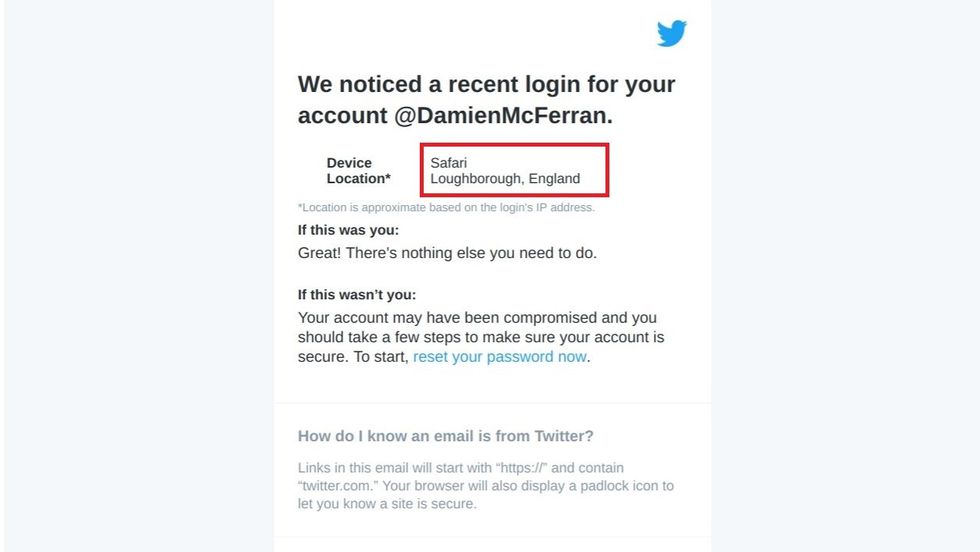The height and width of the screenshot is (552, 980).
Task: Click the "If this wasn't you:" heading
Action: point(357,295)
